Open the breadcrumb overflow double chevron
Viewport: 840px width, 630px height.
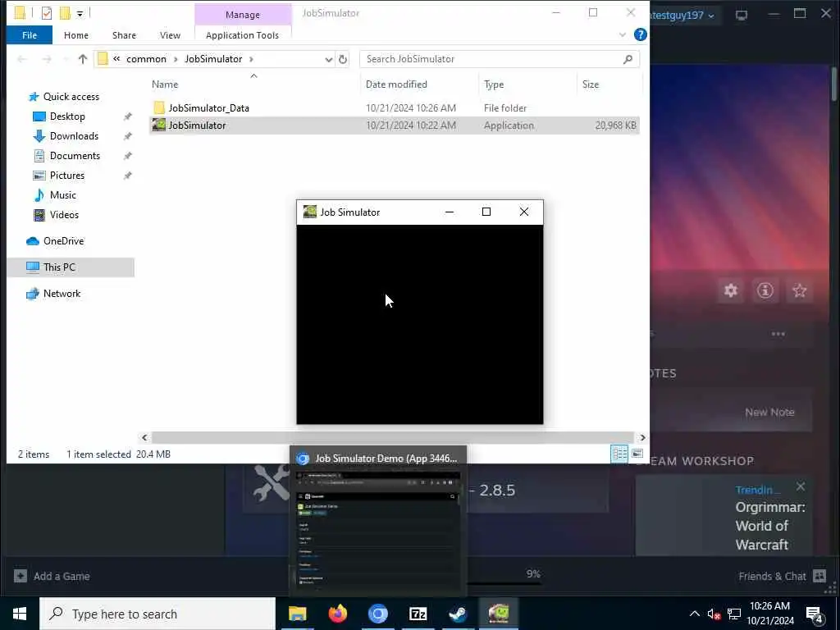coord(116,59)
